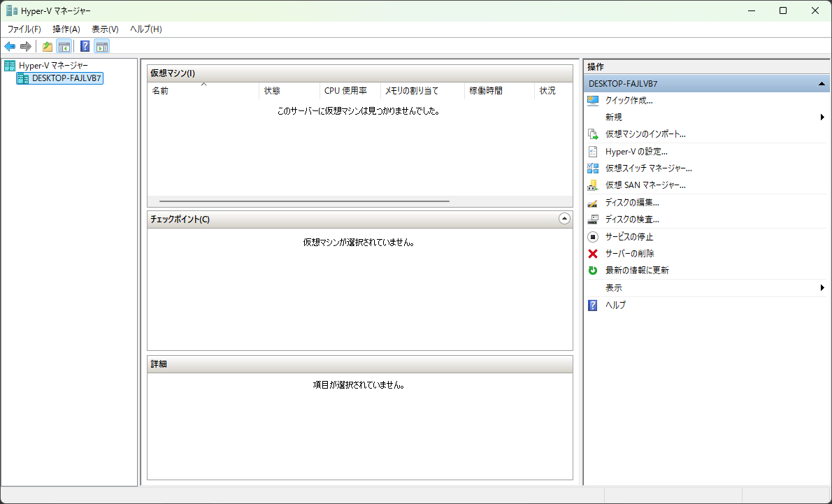This screenshot has width=832, height=504.
Task: Click the ディスクの編集 icon
Action: point(593,203)
